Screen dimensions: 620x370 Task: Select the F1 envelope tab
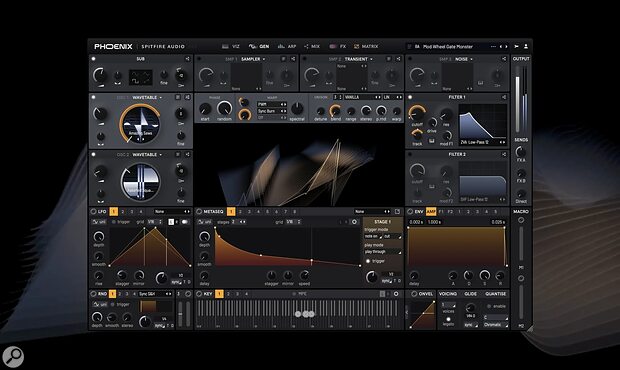(441, 212)
